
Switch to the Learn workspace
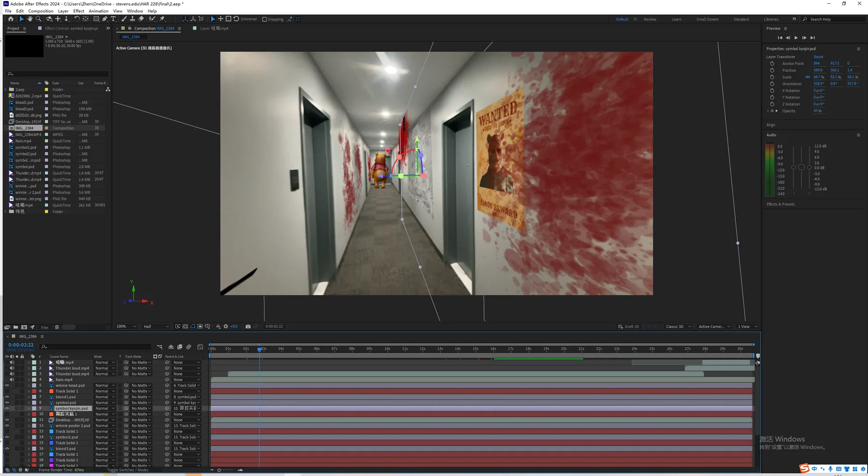coord(677,19)
